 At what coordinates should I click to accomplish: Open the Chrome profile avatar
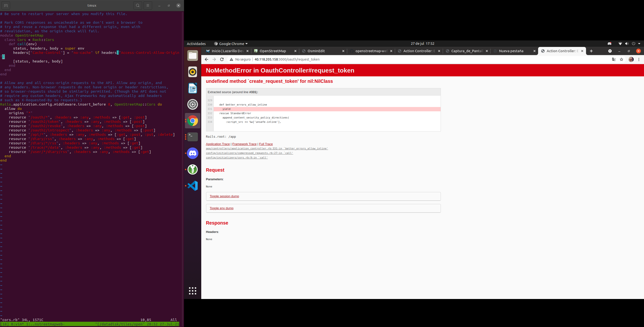click(631, 59)
